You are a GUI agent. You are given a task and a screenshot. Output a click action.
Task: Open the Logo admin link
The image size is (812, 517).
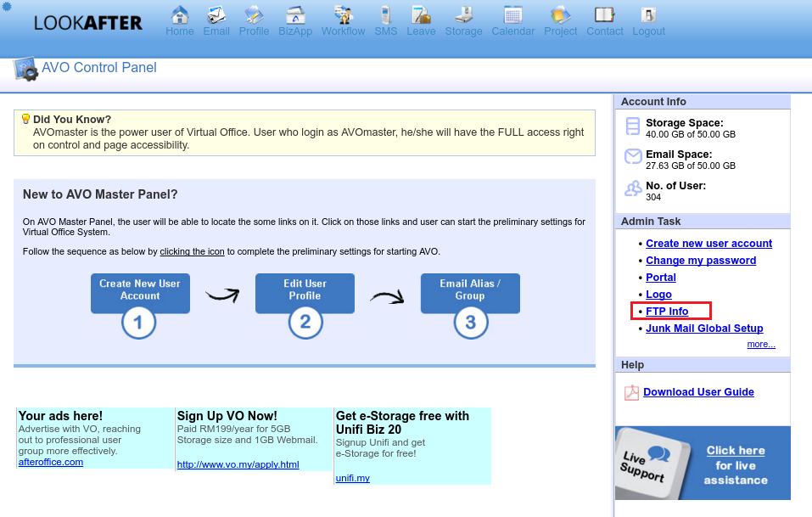tap(658, 295)
